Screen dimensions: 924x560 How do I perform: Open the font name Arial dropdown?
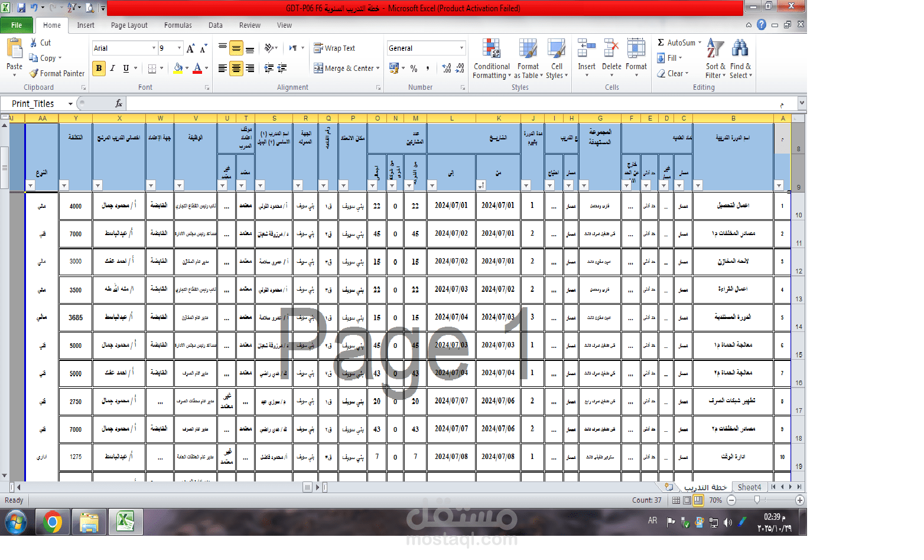[154, 48]
